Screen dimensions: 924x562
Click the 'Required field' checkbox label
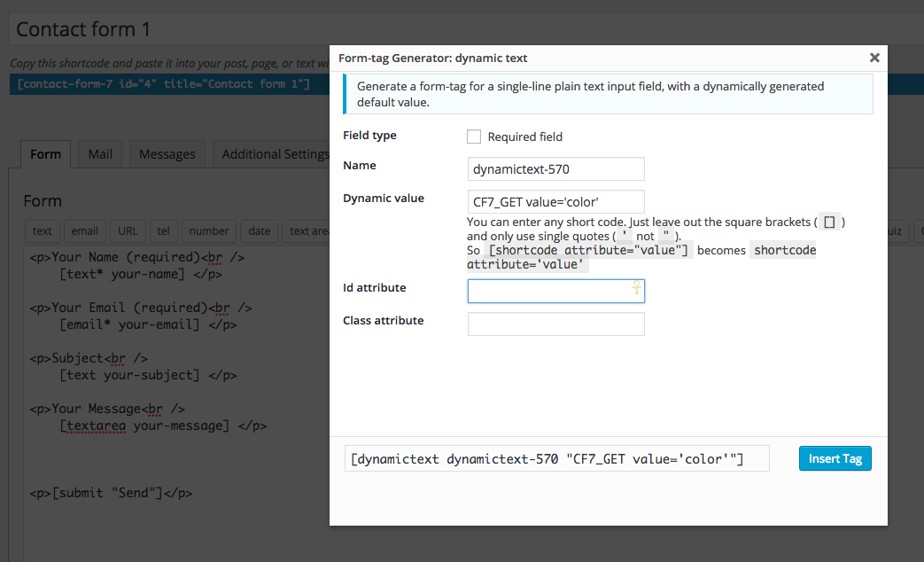[525, 137]
